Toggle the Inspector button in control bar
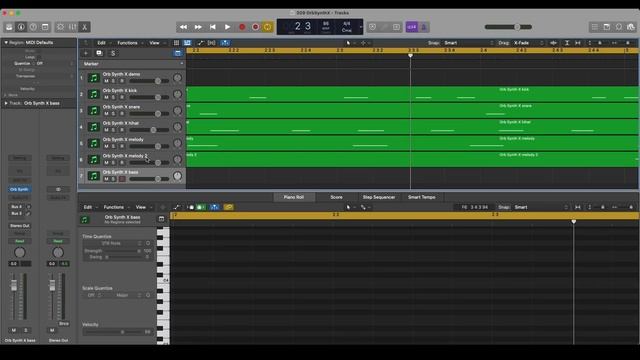This screenshot has width=640, height=360. tap(21, 27)
